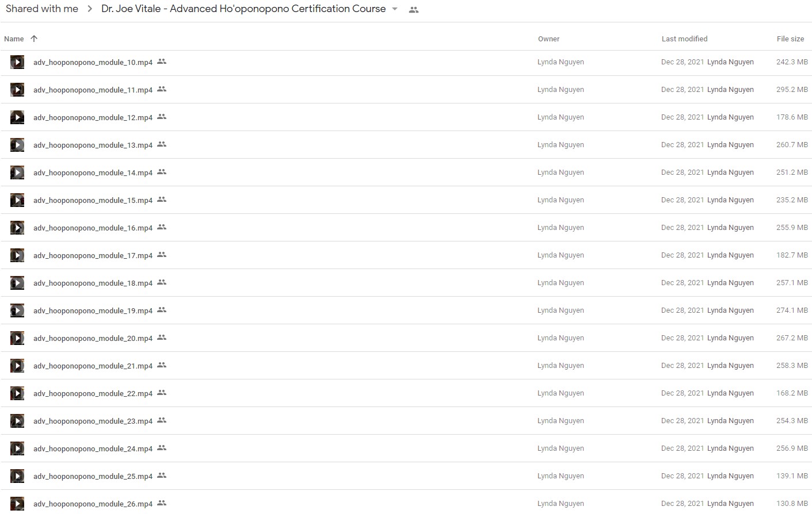Screen dimensions: 812x514
Task: Click shared folder people icon in breadcrumb
Action: (x=413, y=10)
